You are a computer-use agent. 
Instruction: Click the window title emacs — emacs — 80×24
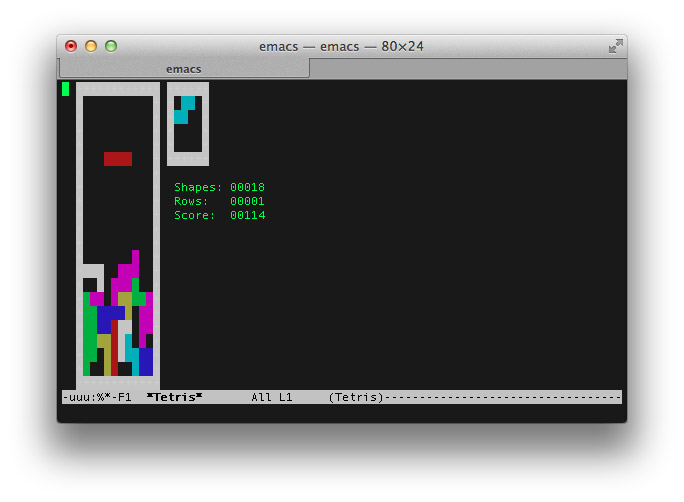pyautogui.click(x=341, y=46)
